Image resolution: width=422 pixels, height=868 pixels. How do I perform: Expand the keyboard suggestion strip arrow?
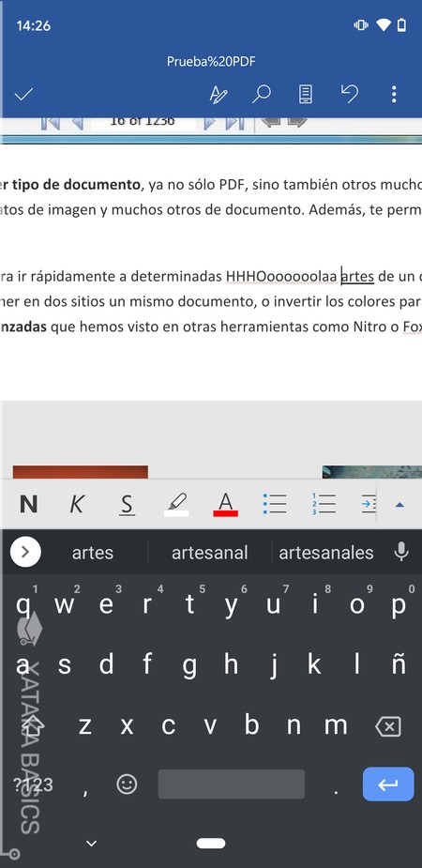pos(25,552)
